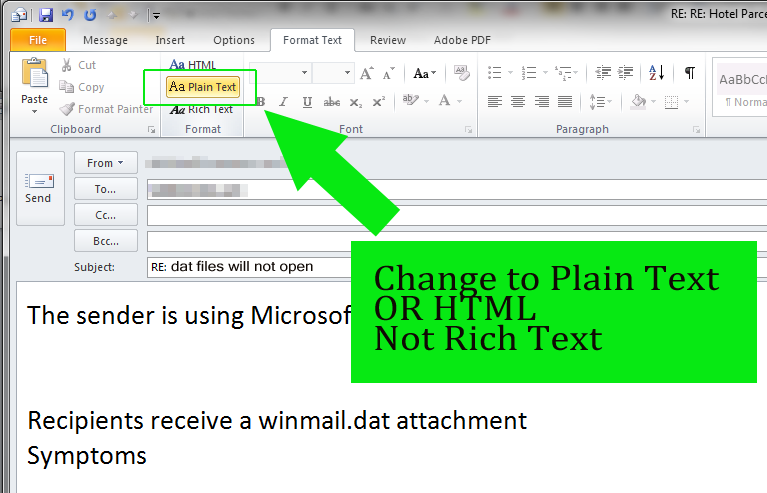The image size is (767, 493).
Task: Sort the selected text A to Z
Action: coord(656,73)
